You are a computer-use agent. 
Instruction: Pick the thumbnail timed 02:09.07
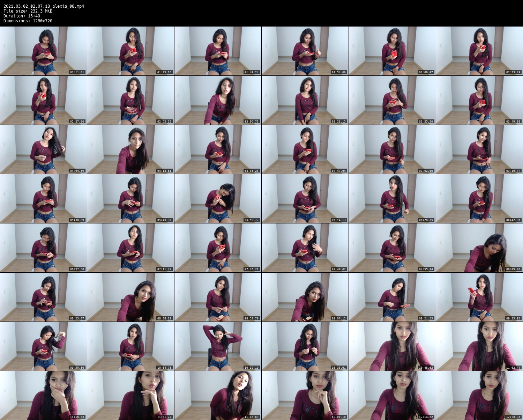(392, 51)
